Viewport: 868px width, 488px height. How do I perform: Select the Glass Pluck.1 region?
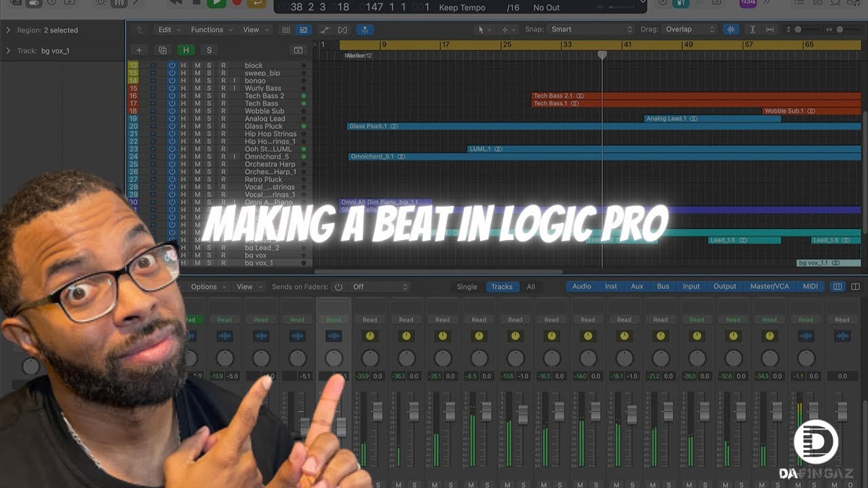pyautogui.click(x=604, y=126)
